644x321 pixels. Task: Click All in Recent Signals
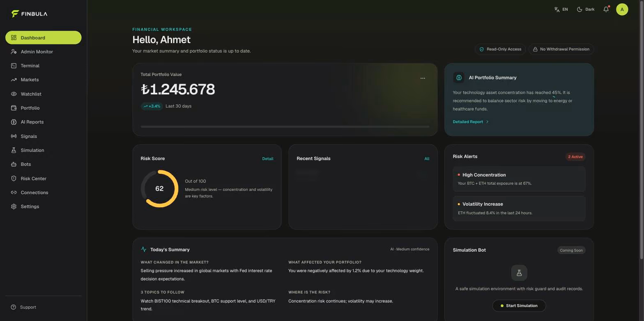pos(427,159)
